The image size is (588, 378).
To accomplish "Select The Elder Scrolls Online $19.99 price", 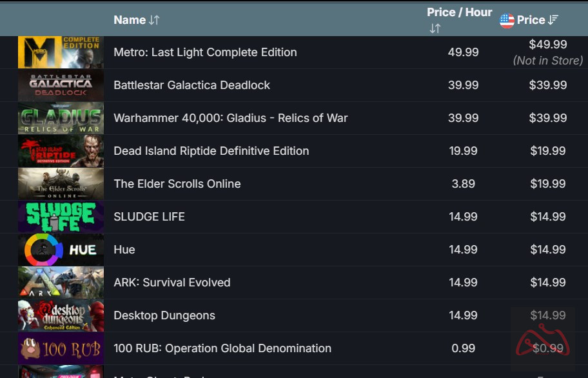I will [547, 184].
